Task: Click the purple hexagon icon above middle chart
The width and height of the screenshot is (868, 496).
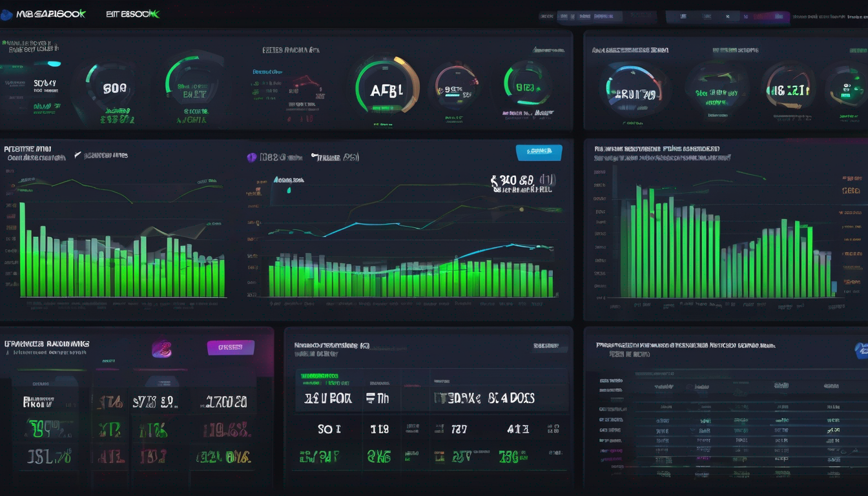Action: (253, 157)
